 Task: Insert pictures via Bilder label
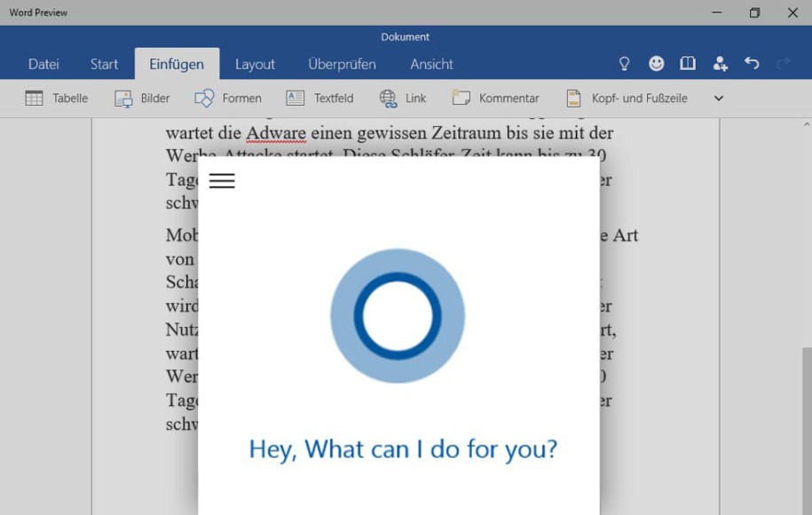pyautogui.click(x=154, y=98)
